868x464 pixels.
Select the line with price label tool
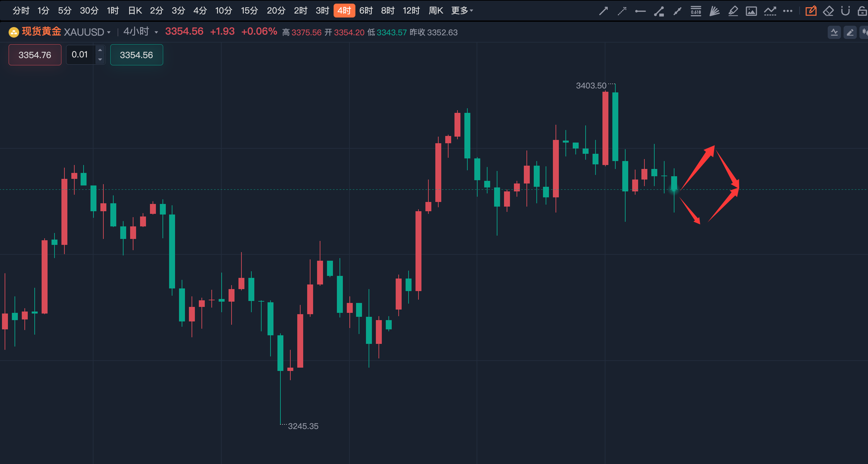click(659, 11)
